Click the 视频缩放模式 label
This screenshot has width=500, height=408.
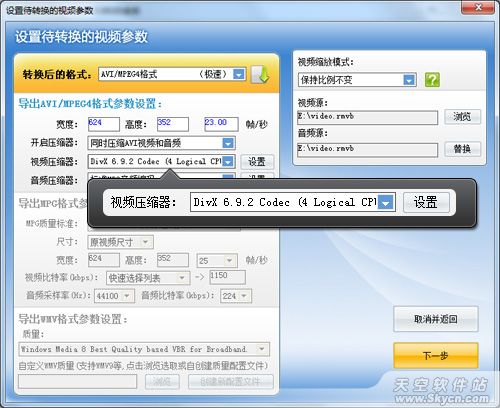click(325, 62)
